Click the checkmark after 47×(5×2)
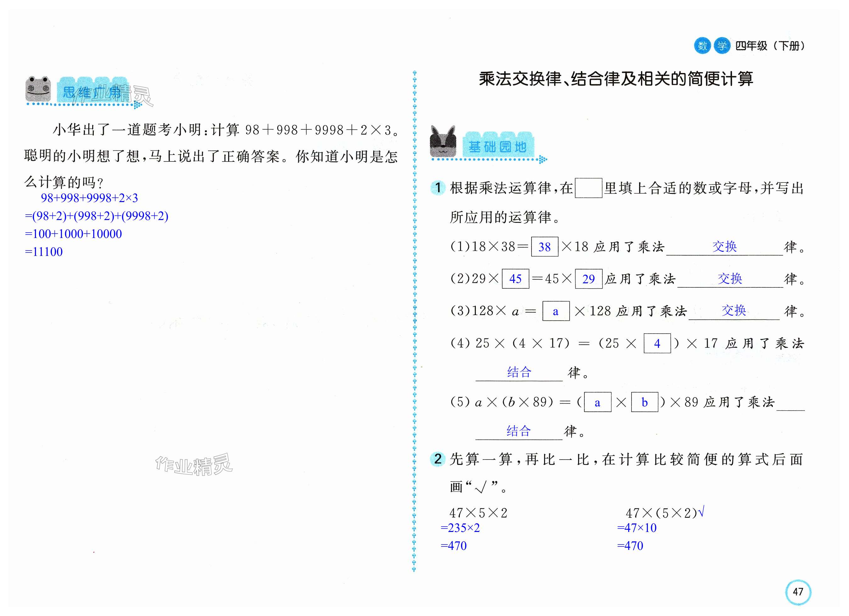 coord(701,511)
